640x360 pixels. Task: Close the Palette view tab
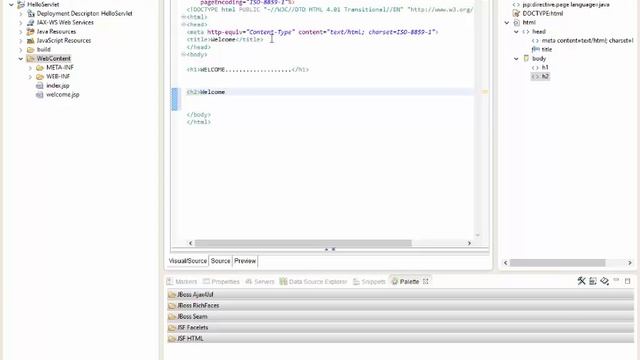(426, 281)
